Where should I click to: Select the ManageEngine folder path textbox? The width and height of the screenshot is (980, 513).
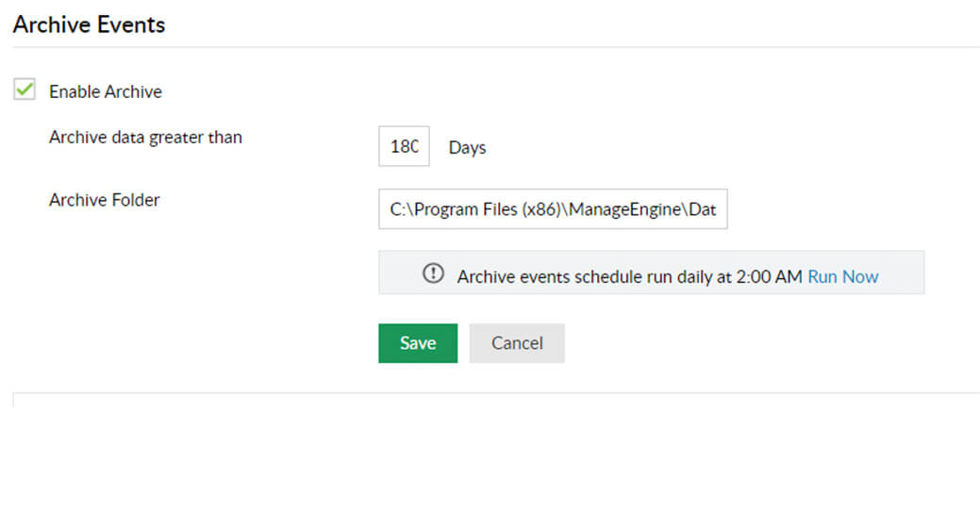[553, 209]
